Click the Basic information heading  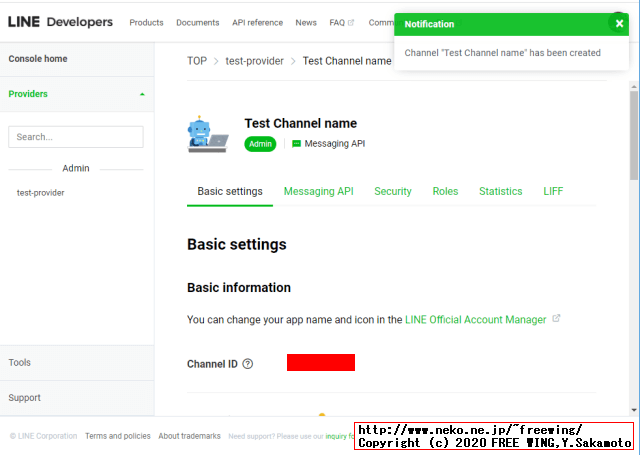(x=239, y=288)
